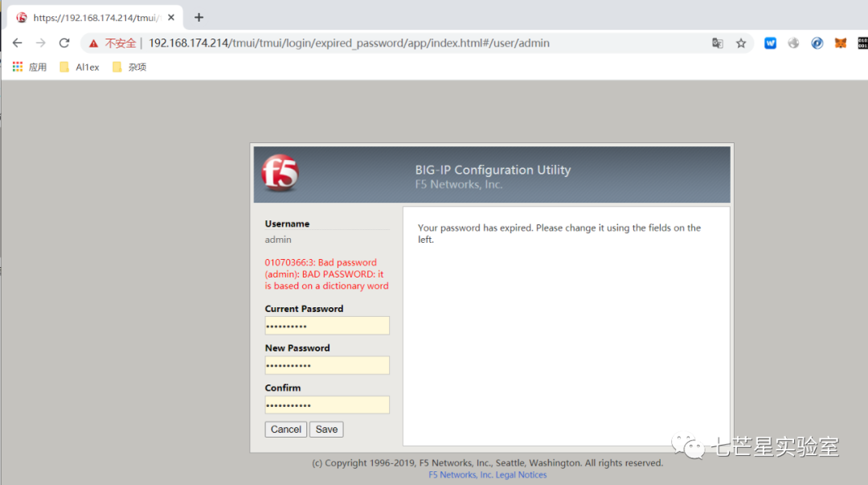Open F5 Networks, Inc. Legal Notices link
Screen dimensions: 868x485
(x=488, y=475)
